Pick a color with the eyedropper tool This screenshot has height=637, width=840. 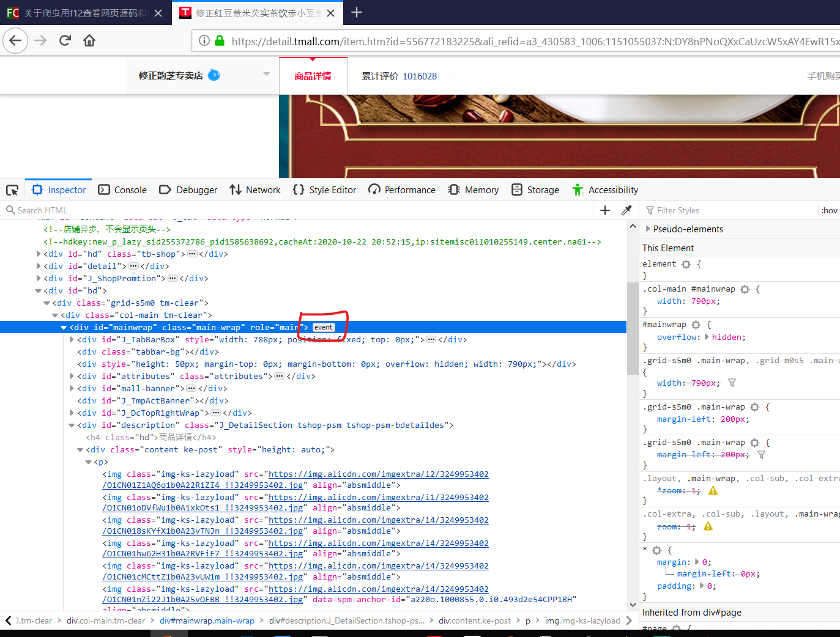point(626,210)
